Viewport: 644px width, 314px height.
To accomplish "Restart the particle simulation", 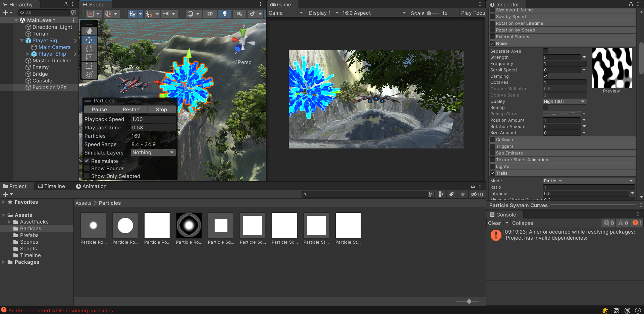I will pos(131,110).
